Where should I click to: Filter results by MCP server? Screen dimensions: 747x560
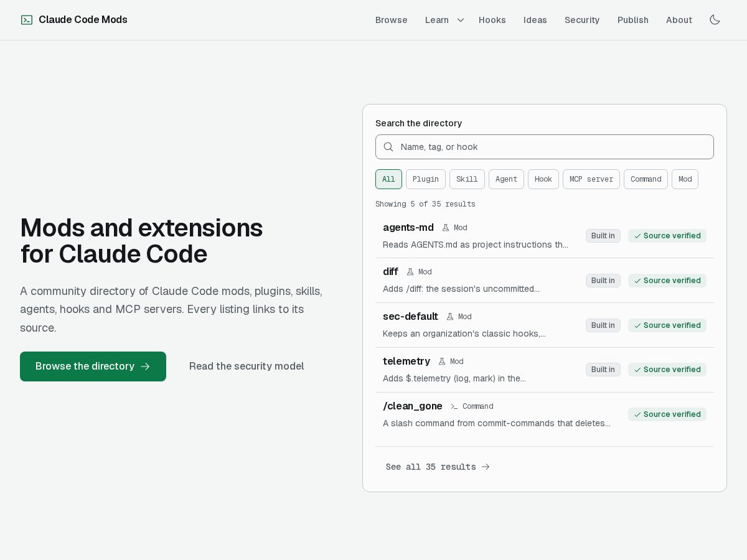(x=591, y=179)
